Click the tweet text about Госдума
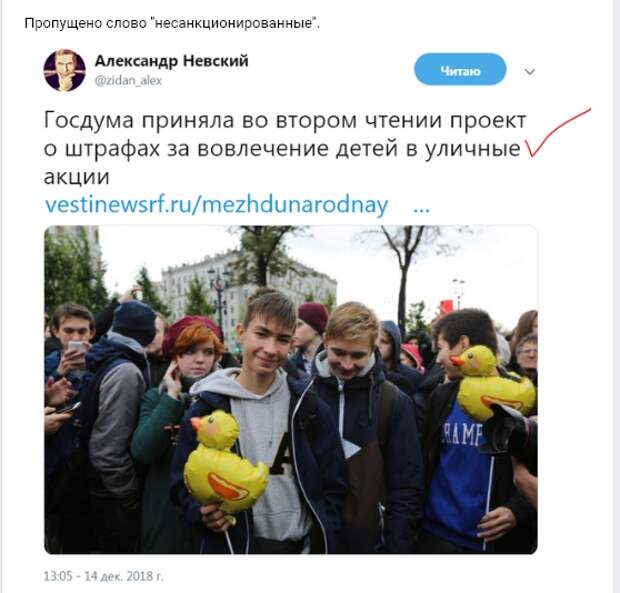Image resolution: width=620 pixels, height=593 pixels. tap(285, 148)
